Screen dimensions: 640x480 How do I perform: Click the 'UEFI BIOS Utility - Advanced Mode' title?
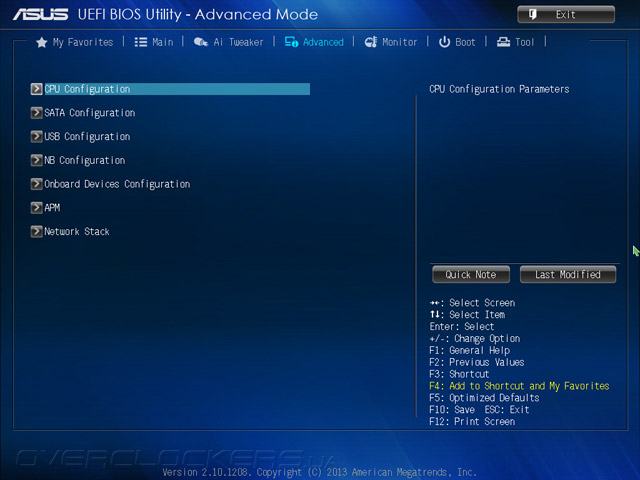coord(198,15)
